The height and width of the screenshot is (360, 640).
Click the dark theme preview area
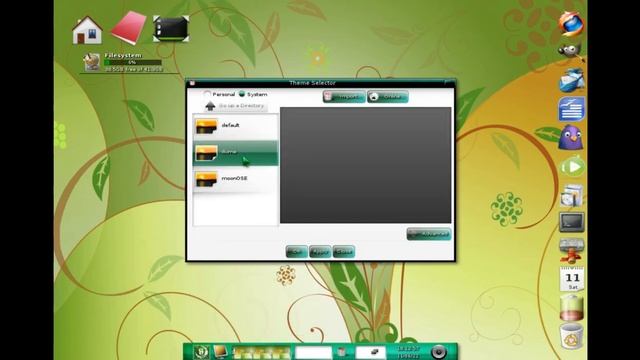click(365, 165)
